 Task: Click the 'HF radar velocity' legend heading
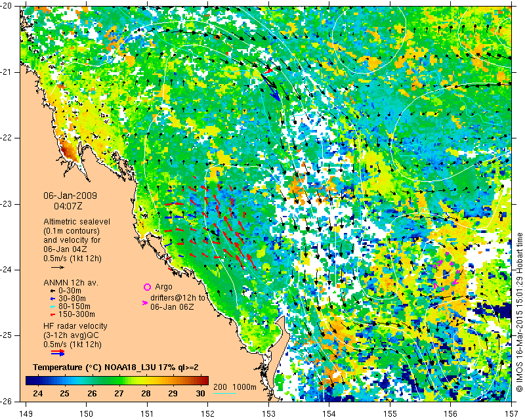click(x=75, y=326)
